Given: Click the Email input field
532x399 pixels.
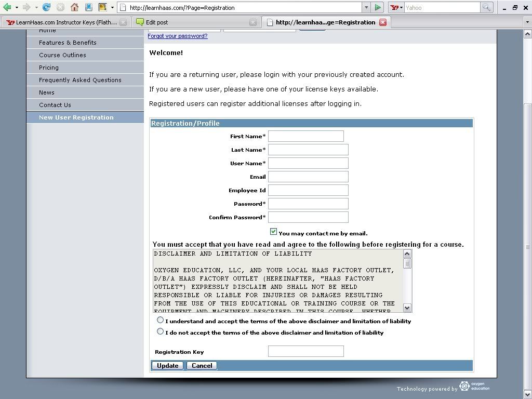Looking at the screenshot, I should click(308, 177).
